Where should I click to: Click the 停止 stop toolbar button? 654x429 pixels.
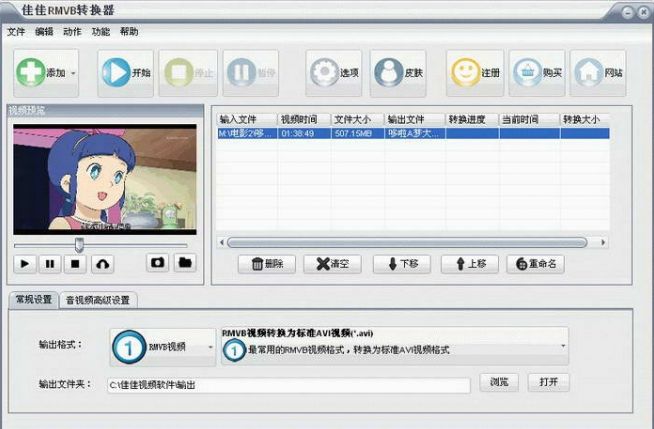(x=188, y=73)
